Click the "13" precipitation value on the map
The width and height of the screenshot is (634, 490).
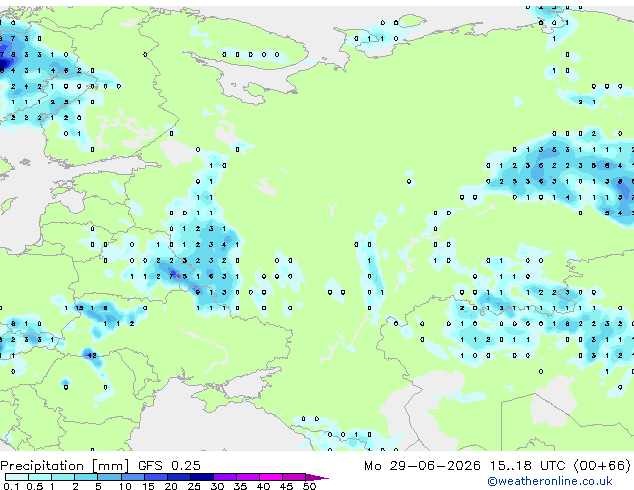[x=79, y=308]
